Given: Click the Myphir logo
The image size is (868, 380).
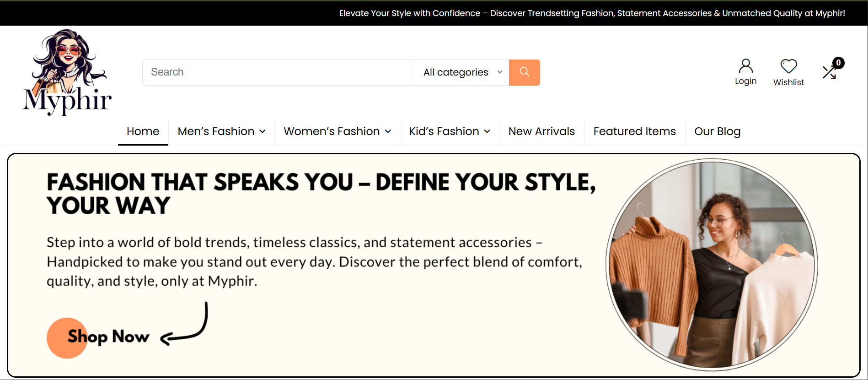Looking at the screenshot, I should [67, 72].
